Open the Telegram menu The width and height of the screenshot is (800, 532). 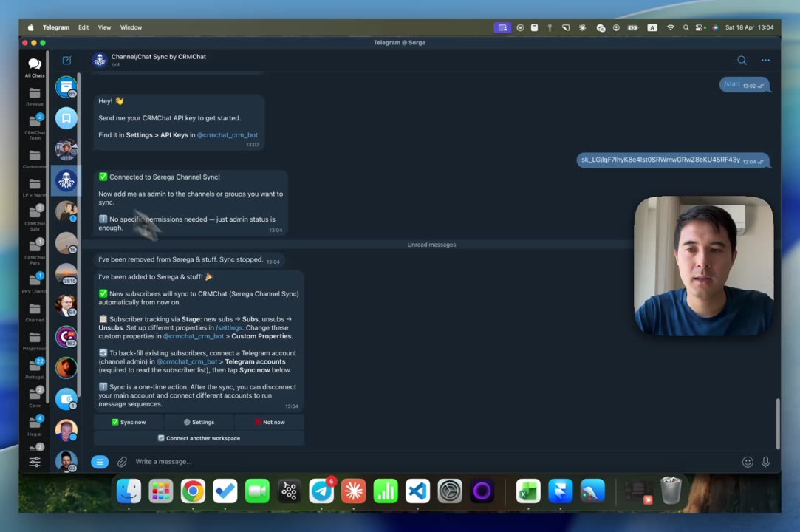point(55,27)
